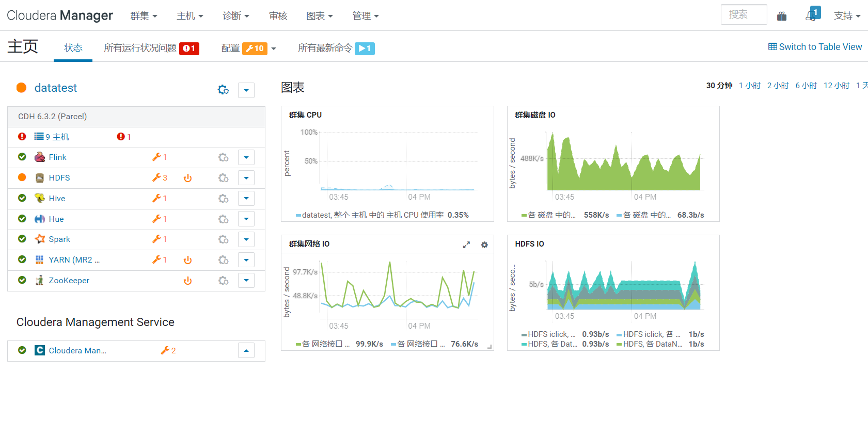Viewport: 868px width, 439px height.
Task: Open the YARN (MR2 ... service link
Action: (x=74, y=260)
